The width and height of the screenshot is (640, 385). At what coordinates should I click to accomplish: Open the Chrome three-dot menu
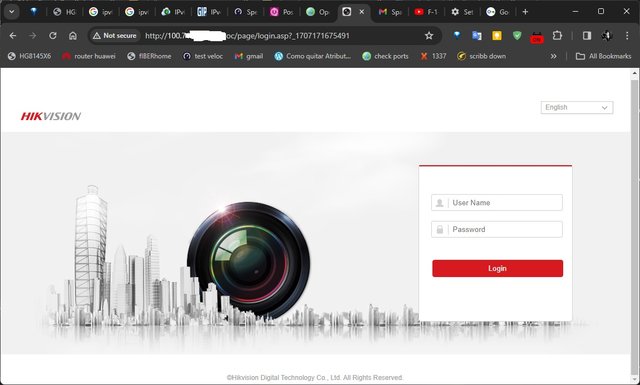tap(627, 36)
